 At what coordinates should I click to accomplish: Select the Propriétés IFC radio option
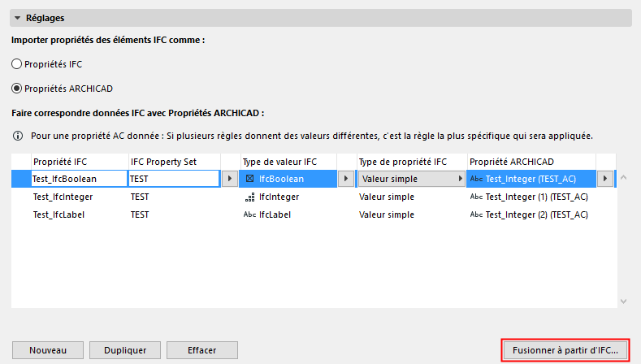(x=17, y=63)
